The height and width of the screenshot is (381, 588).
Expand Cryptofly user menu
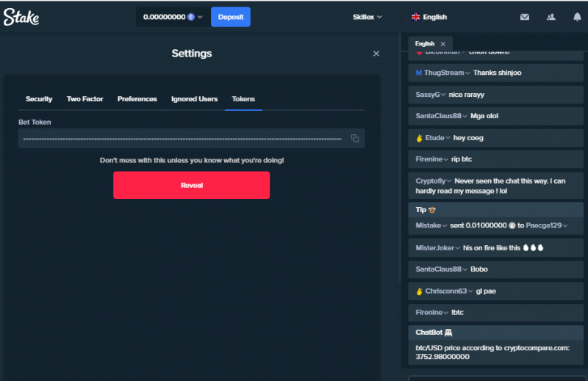(449, 181)
